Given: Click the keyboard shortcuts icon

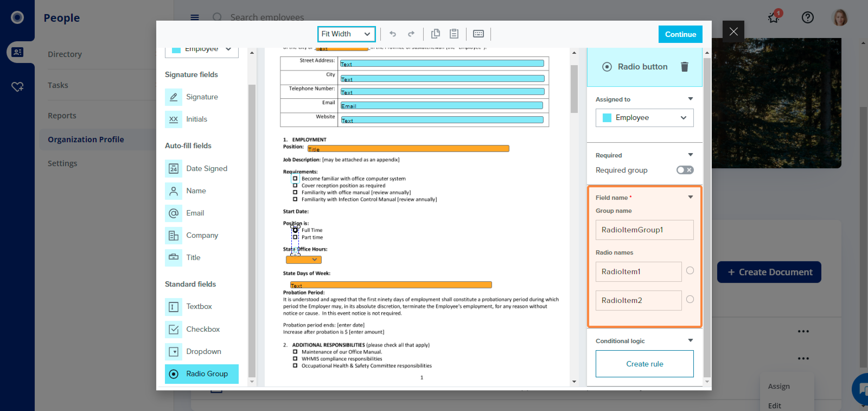Looking at the screenshot, I should pyautogui.click(x=478, y=34).
